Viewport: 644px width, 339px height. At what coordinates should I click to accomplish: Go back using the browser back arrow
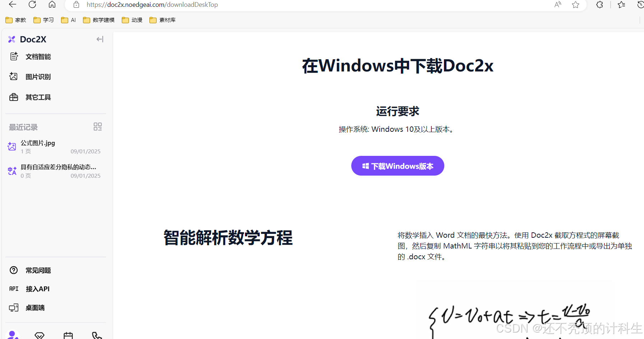pyautogui.click(x=13, y=4)
